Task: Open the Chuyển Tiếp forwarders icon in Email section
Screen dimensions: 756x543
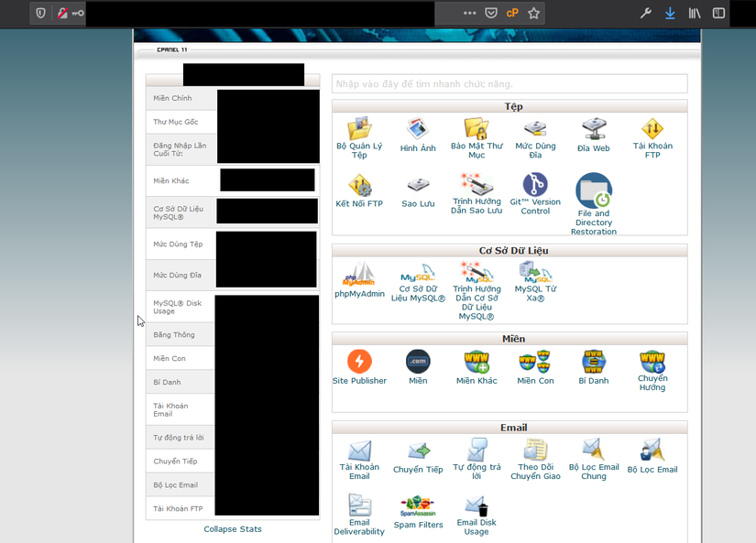Action: [418, 451]
